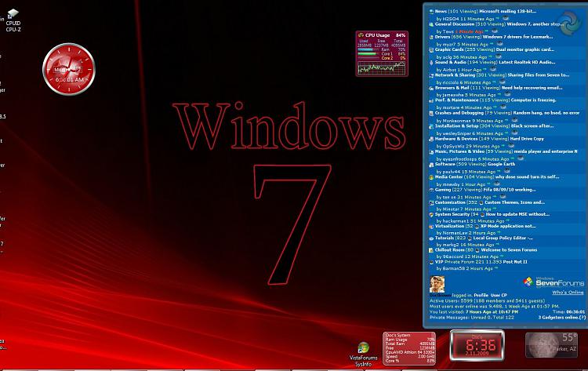Click the Browsers & Mail category icon

[x=432, y=88]
